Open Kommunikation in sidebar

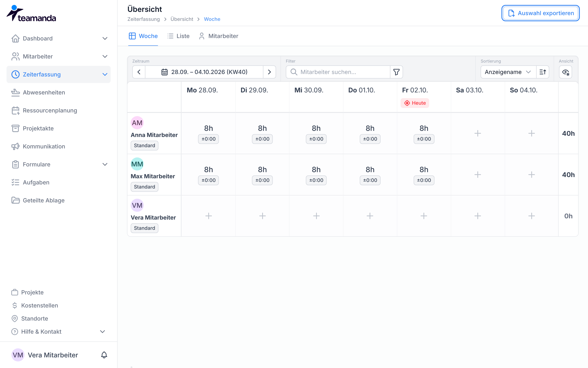click(x=59, y=147)
